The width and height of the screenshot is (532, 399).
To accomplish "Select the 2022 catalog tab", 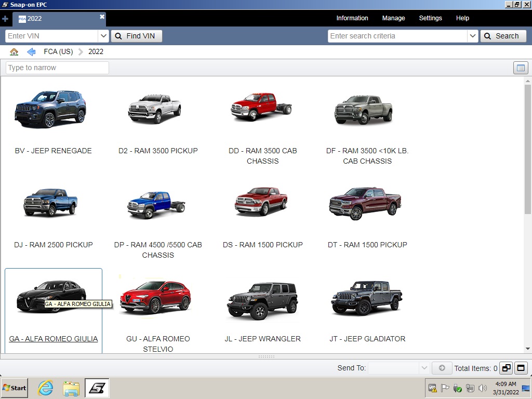I will 59,19.
